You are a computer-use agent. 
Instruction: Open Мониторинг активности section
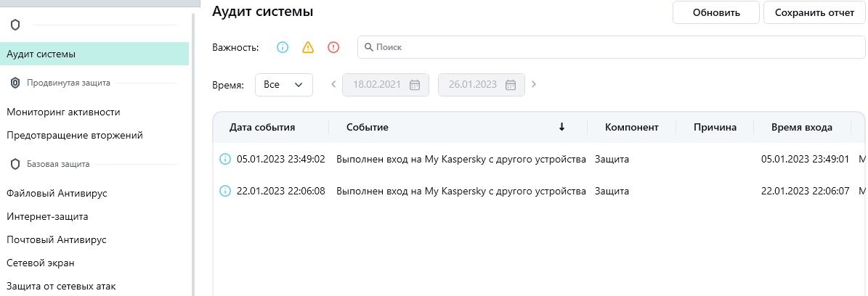63,112
